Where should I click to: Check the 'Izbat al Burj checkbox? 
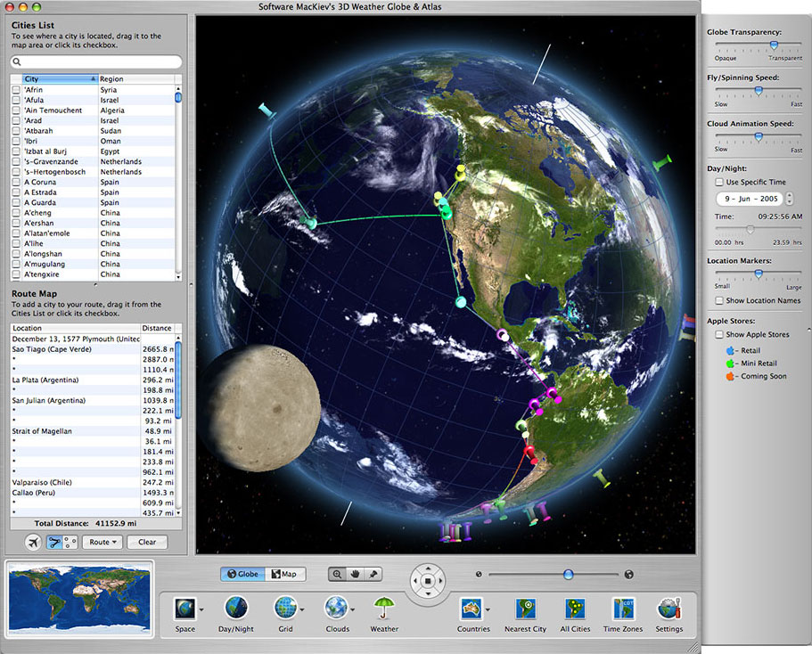click(16, 151)
